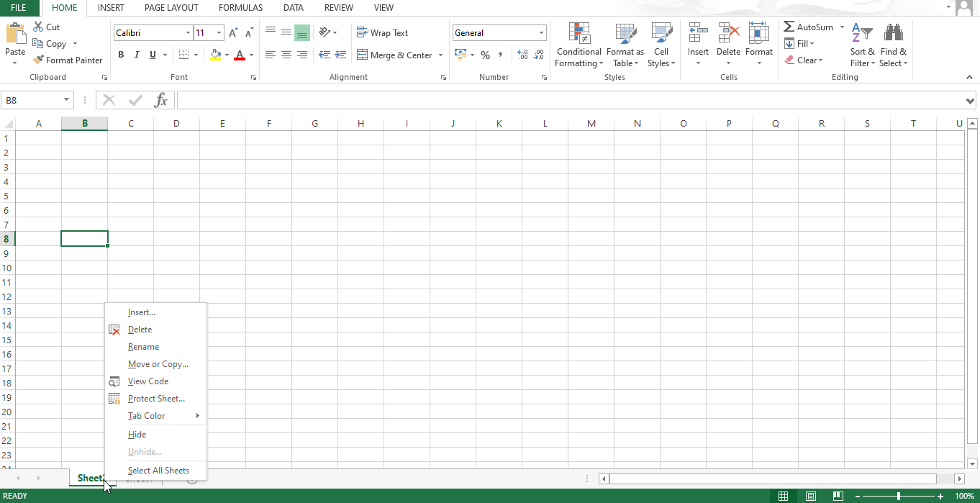980x503 pixels.
Task: Toggle Center horizontal alignment
Action: (286, 55)
